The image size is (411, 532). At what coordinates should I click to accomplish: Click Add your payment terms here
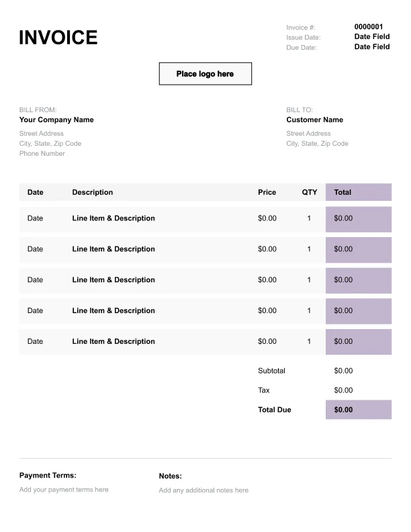pyautogui.click(x=64, y=490)
